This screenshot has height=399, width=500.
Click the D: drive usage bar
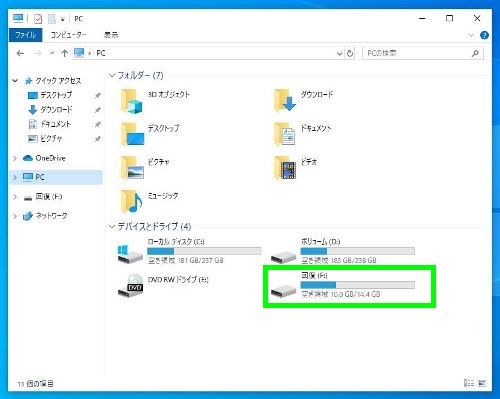[x=358, y=251]
